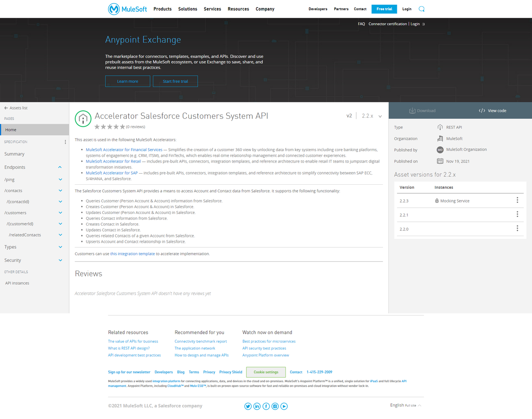Open Connector certification link

(387, 24)
